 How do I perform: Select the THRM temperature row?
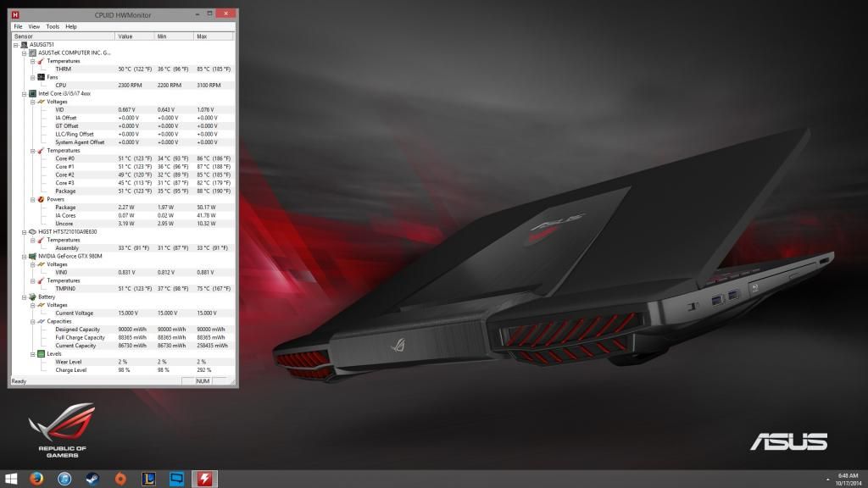(x=122, y=69)
